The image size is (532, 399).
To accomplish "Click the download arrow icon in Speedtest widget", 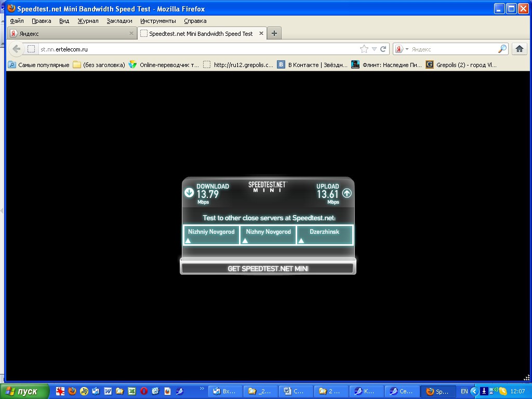I will [189, 193].
